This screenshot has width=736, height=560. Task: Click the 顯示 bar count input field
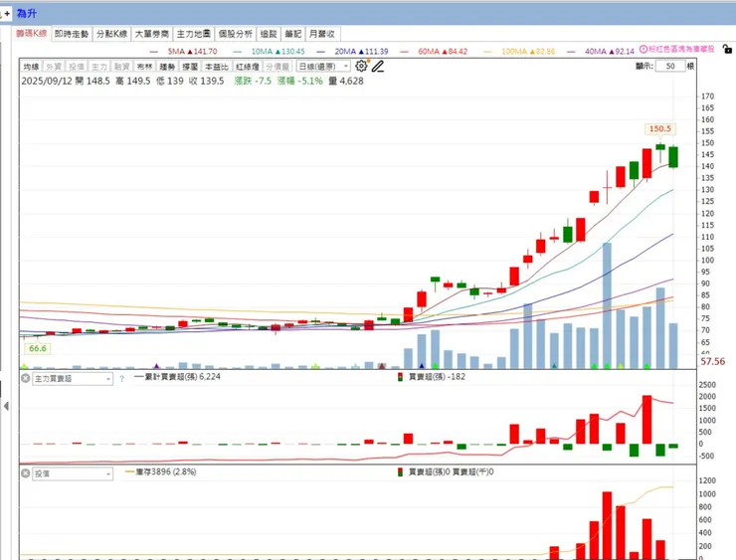669,67
